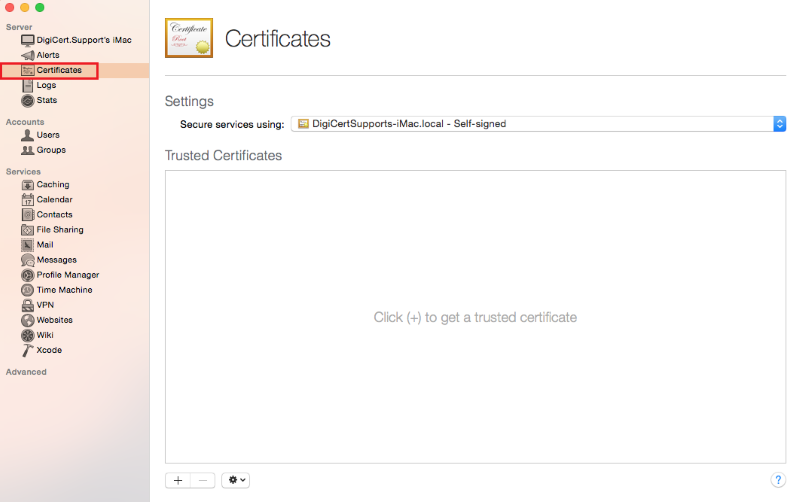Open the Alerts megaphone icon
800x502 pixels.
click(28, 55)
